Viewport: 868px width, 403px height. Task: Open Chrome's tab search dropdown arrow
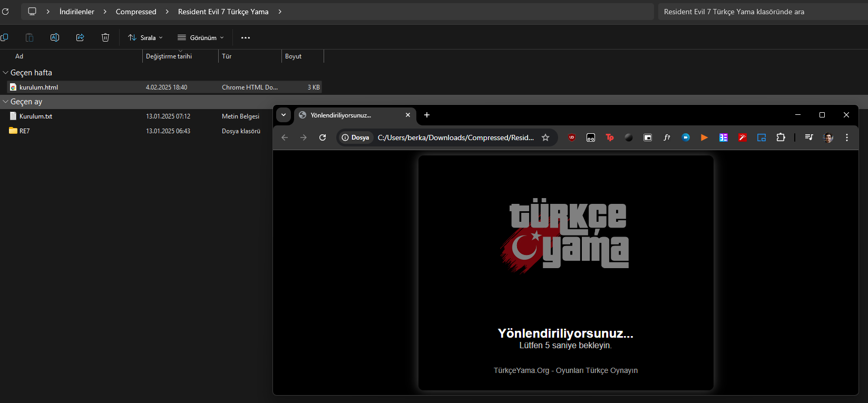(x=284, y=115)
